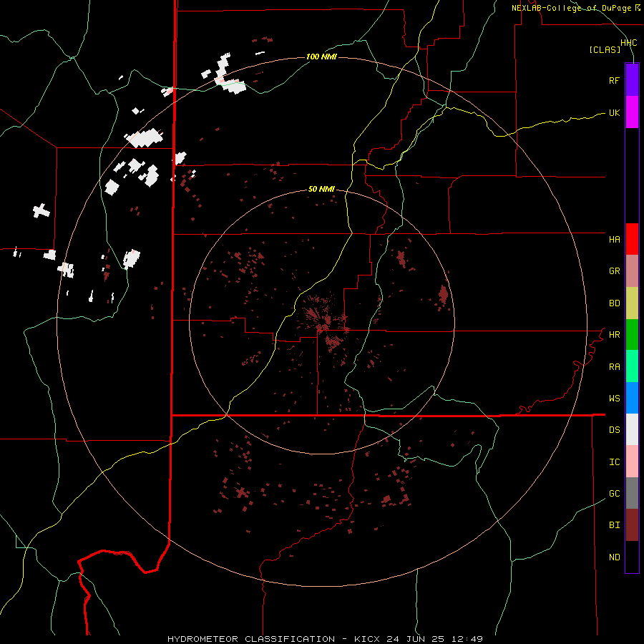Click the ND legend label

coord(614,557)
